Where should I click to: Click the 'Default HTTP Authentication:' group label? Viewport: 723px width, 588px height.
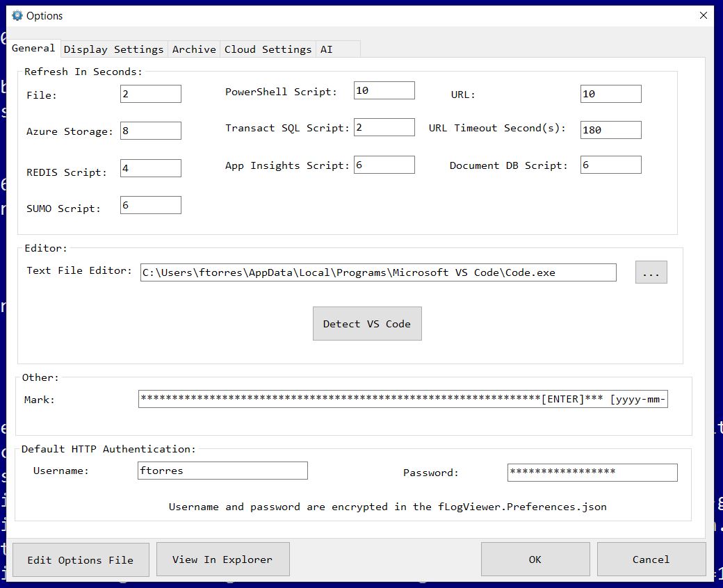coord(108,449)
